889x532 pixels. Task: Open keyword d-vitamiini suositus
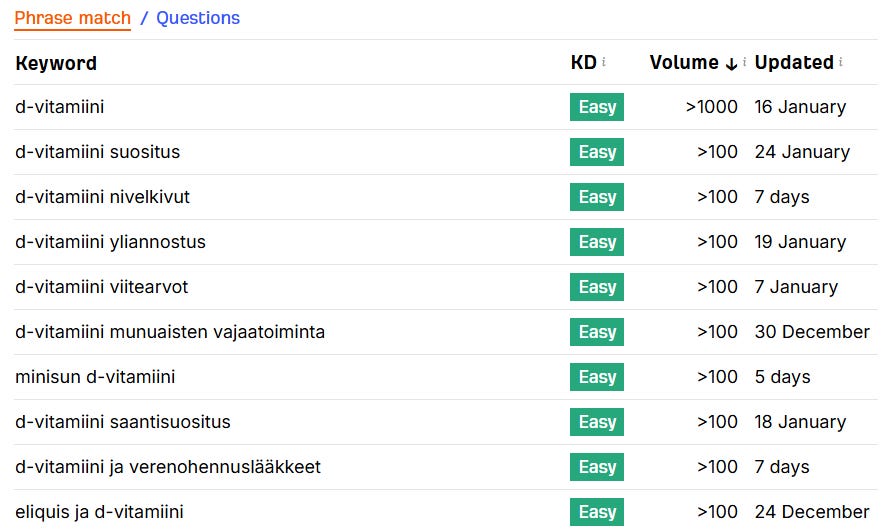pyautogui.click(x=97, y=152)
